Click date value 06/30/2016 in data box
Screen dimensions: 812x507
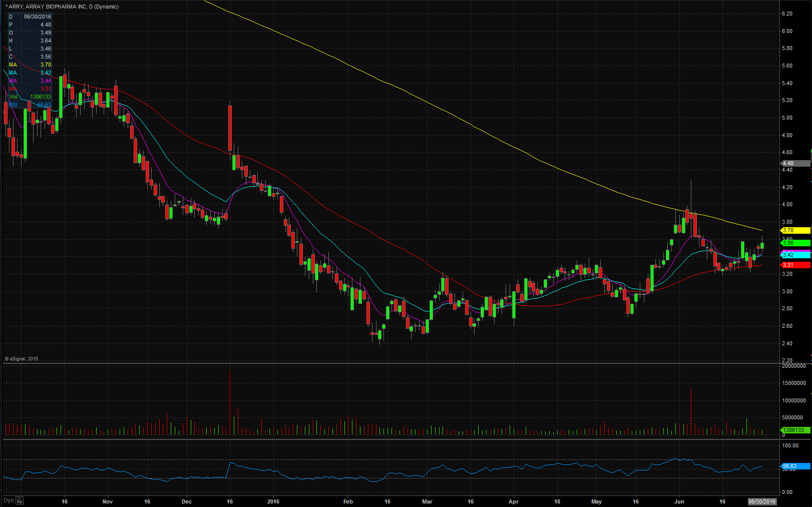coord(38,17)
